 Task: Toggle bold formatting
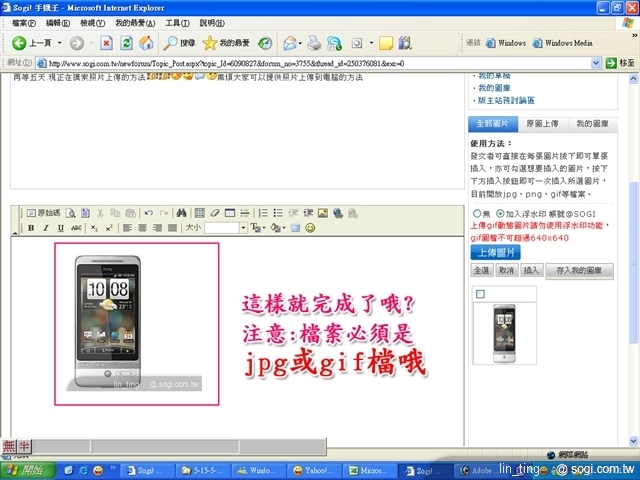pos(31,228)
